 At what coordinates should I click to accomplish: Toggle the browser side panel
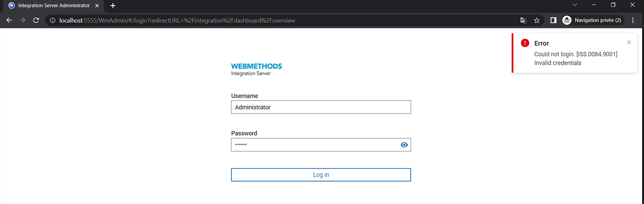click(x=553, y=20)
